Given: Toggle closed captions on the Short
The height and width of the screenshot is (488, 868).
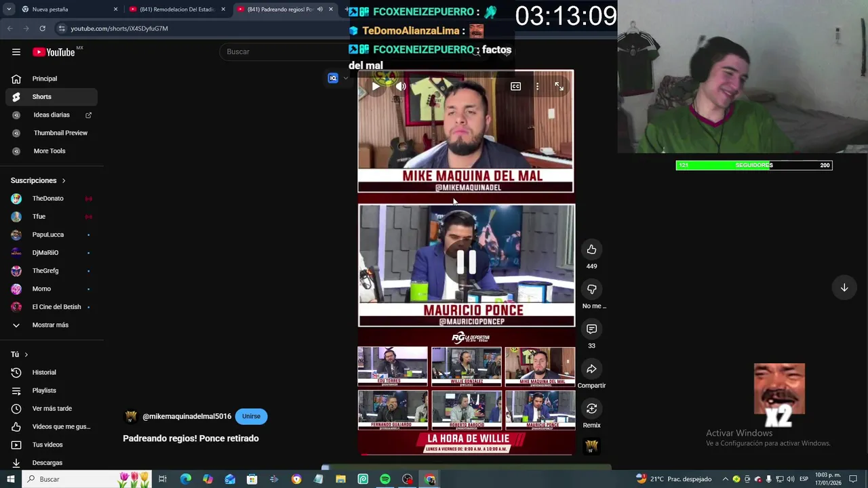Looking at the screenshot, I should click(x=515, y=86).
